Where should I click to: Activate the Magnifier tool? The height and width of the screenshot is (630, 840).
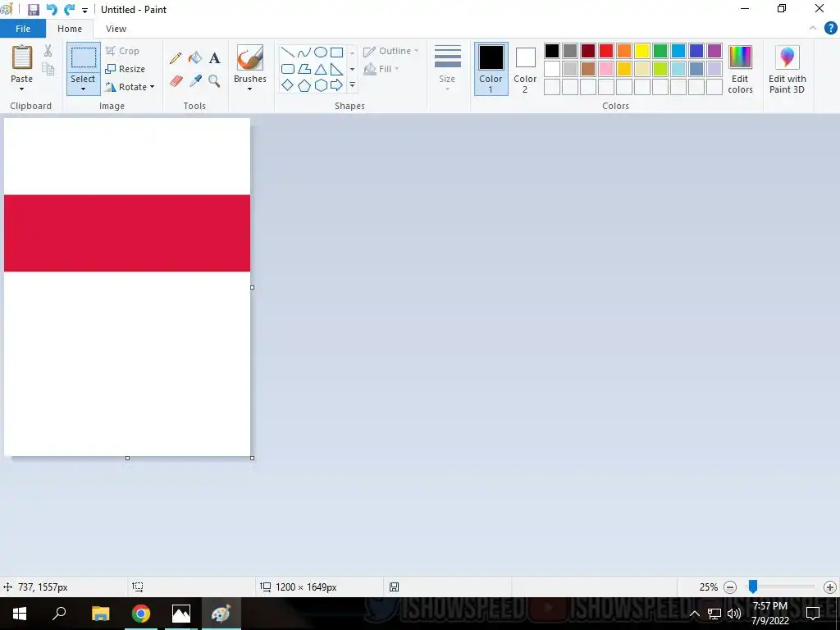click(214, 81)
